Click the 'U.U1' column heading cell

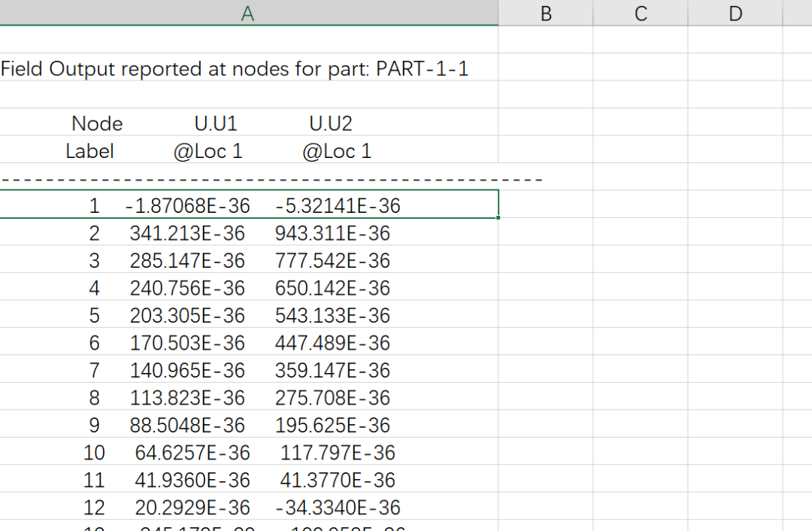(213, 123)
